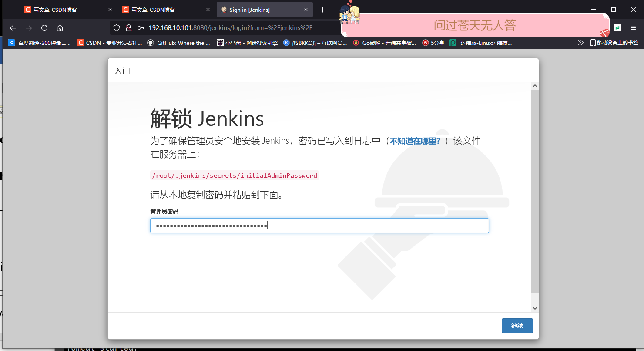Click the grayed-out forward arrow
Image resolution: width=644 pixels, height=351 pixels.
(x=29, y=27)
